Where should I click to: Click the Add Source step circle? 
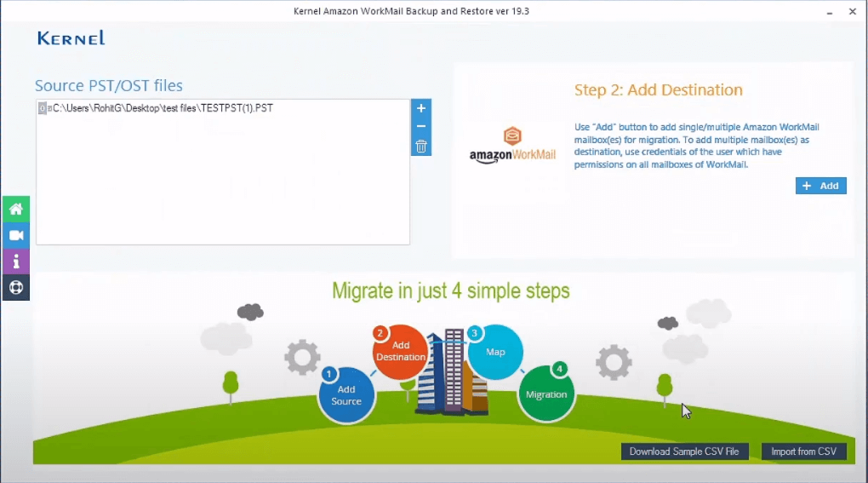(346, 395)
